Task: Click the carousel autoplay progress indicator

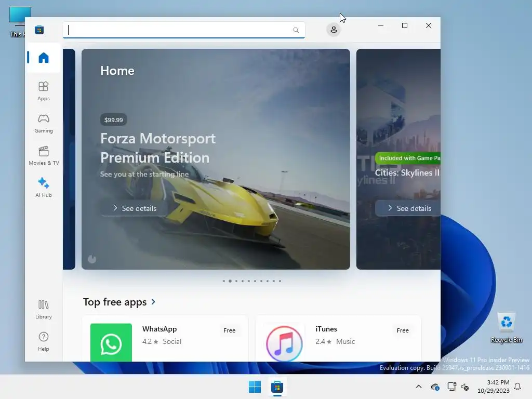Action: pos(92,259)
